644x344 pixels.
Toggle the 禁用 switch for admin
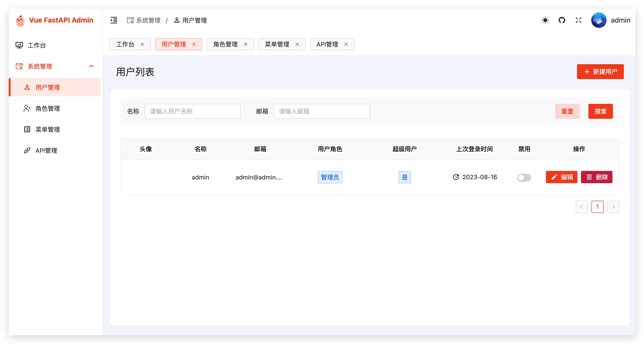(524, 177)
